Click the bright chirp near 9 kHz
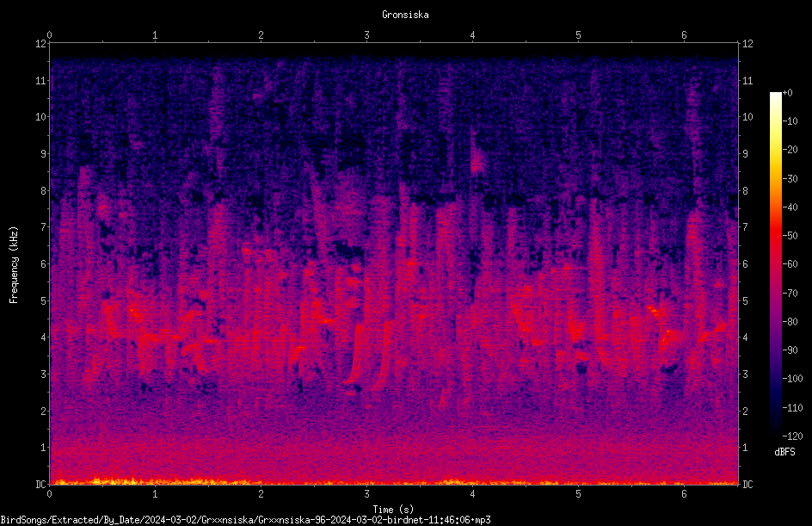This screenshot has width=812, height=526. pos(477,161)
